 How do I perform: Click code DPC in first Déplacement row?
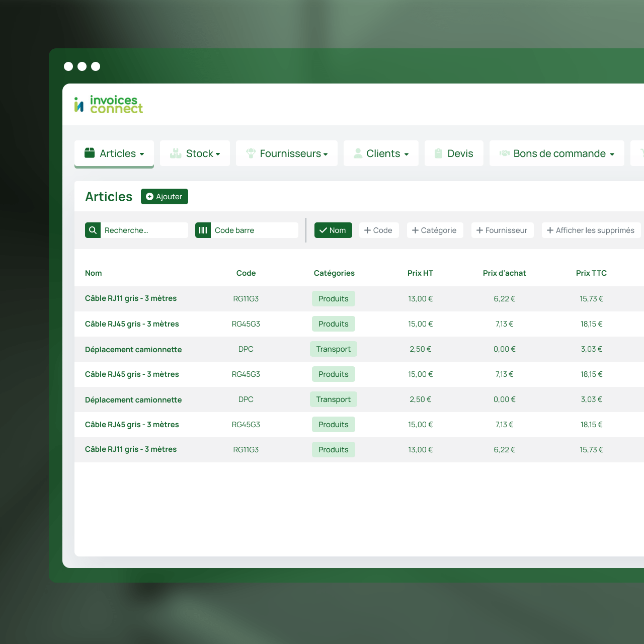[246, 349]
